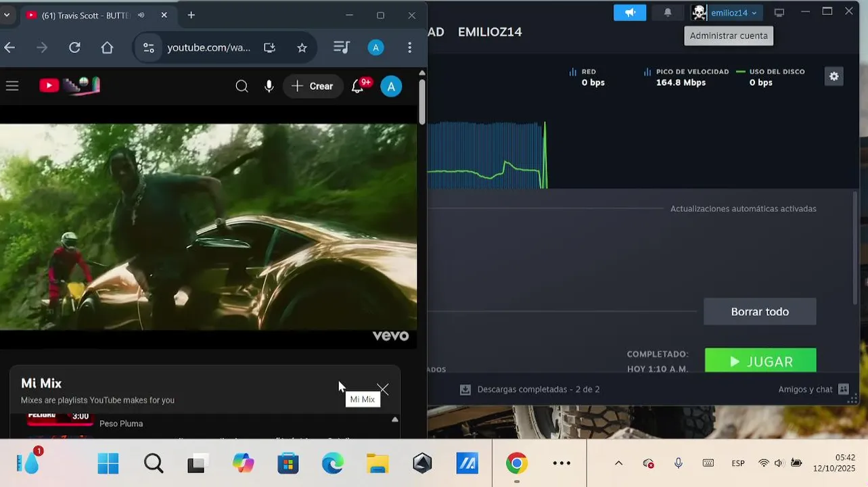Mute the Travis Scott tab audio
Screen dimensions: 868x487
[x=141, y=15]
